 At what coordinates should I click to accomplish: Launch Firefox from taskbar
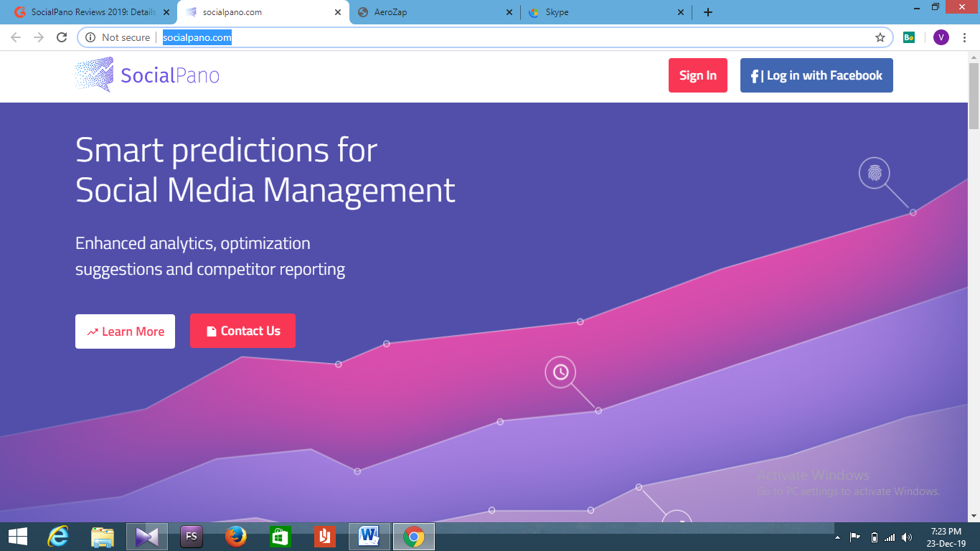tap(236, 537)
